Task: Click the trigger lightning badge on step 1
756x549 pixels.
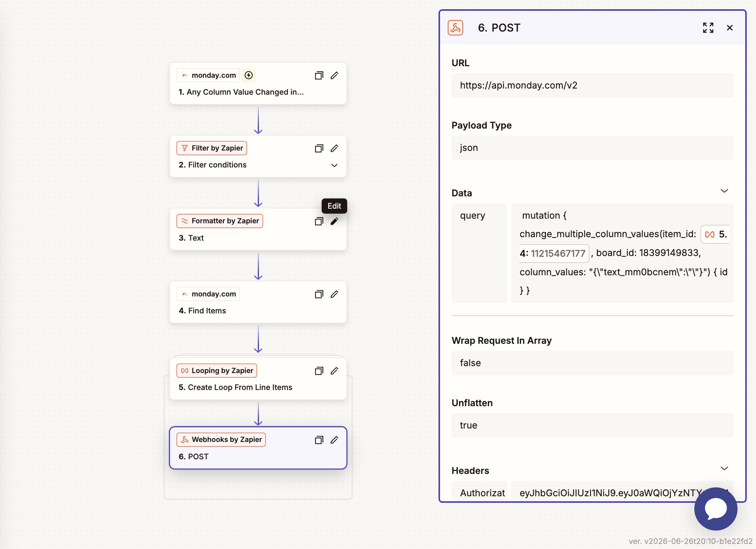Action: [x=249, y=75]
